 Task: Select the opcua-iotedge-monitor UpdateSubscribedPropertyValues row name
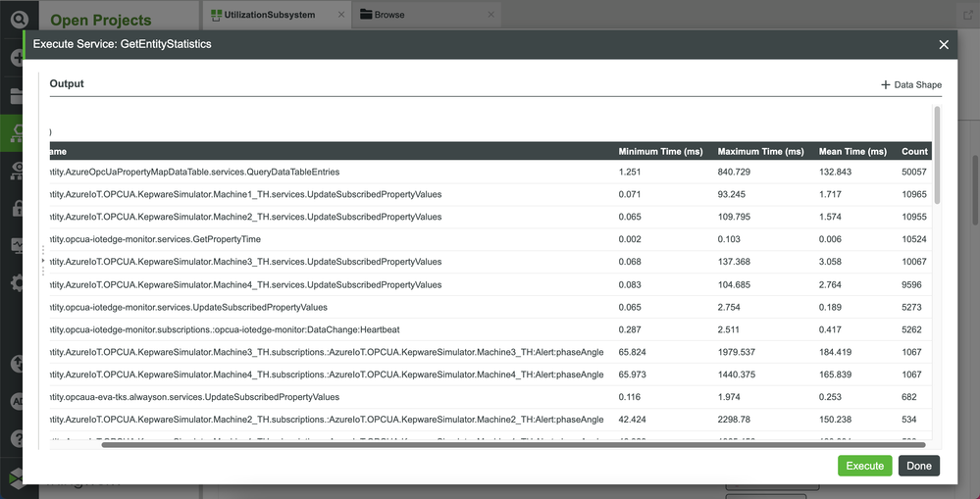(188, 307)
